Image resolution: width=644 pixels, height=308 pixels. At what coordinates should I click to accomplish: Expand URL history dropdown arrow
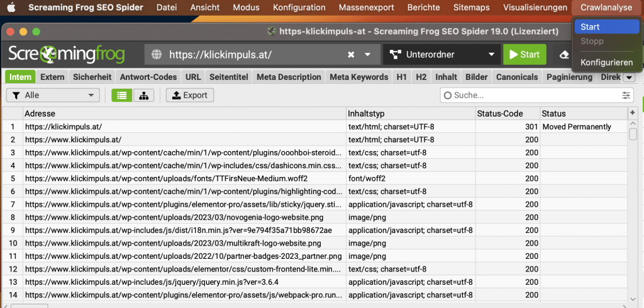click(368, 55)
